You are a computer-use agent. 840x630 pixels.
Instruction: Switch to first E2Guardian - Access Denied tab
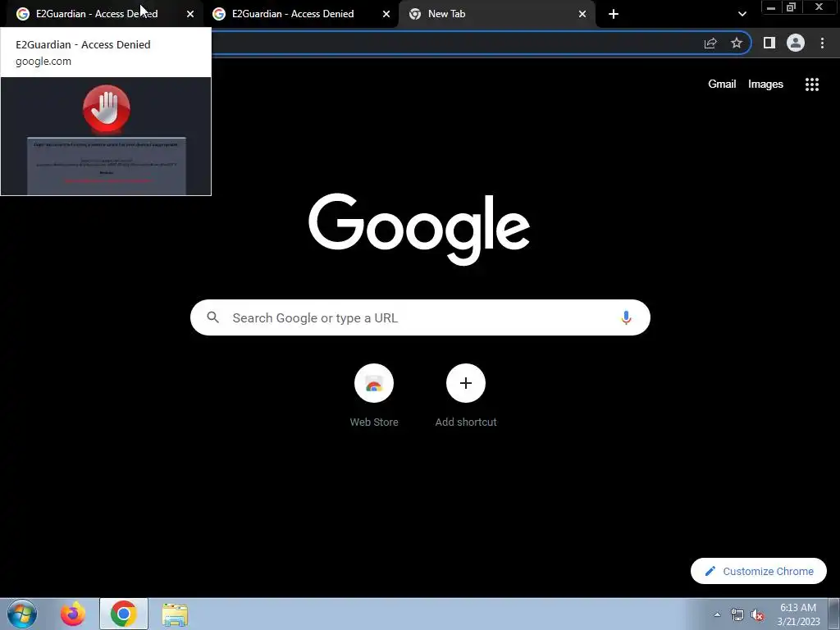[x=102, y=14]
